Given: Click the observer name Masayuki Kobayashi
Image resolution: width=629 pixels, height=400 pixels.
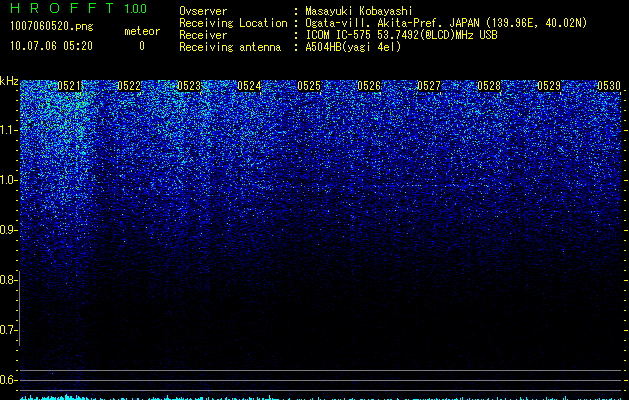Looking at the screenshot, I should [359, 11].
